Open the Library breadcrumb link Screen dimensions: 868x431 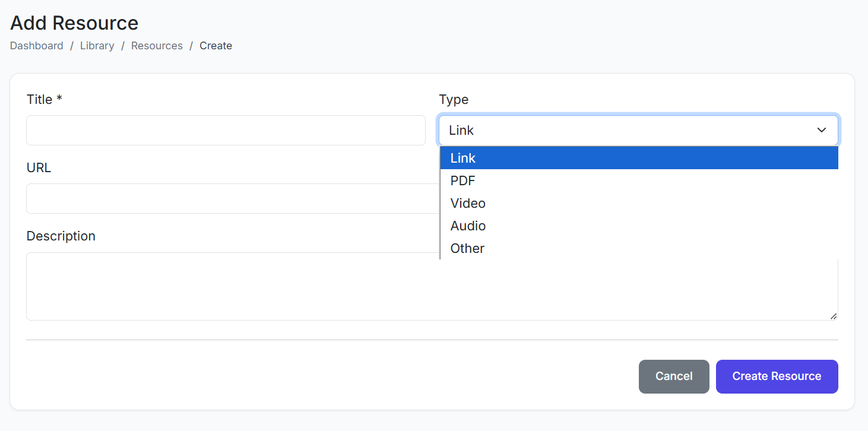pyautogui.click(x=97, y=46)
